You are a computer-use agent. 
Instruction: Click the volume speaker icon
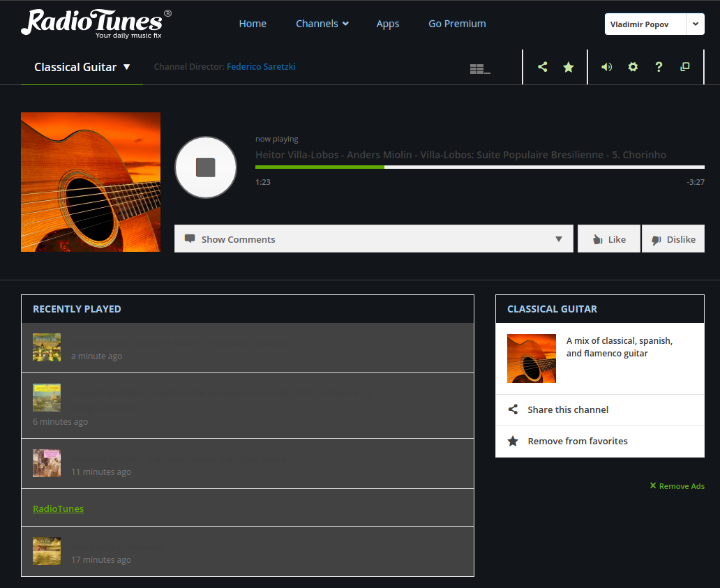[x=606, y=67]
